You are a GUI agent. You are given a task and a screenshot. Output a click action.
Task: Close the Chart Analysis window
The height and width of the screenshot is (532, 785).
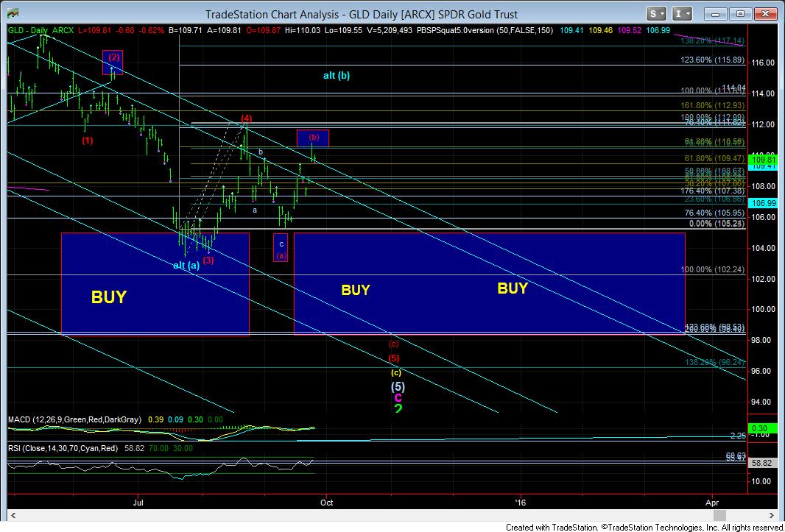pyautogui.click(x=764, y=13)
